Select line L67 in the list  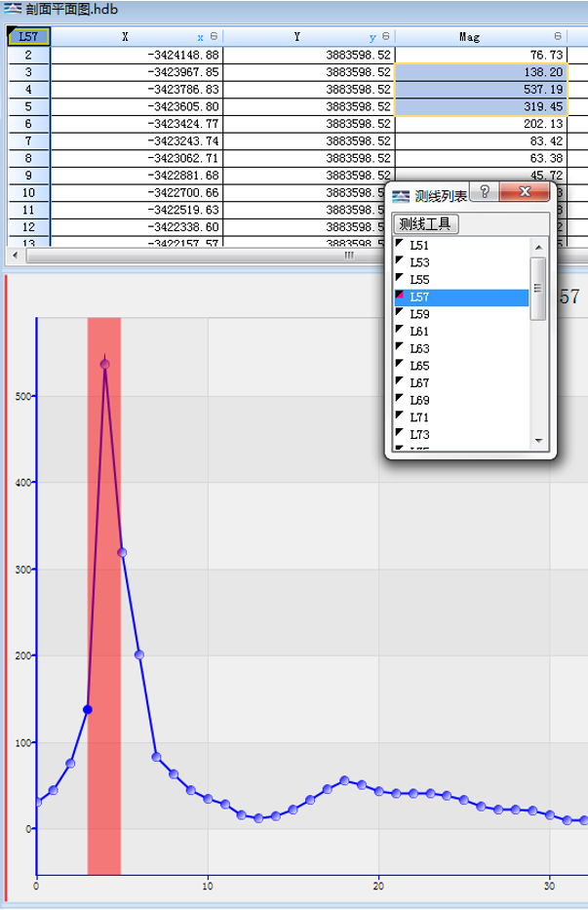pos(461,383)
